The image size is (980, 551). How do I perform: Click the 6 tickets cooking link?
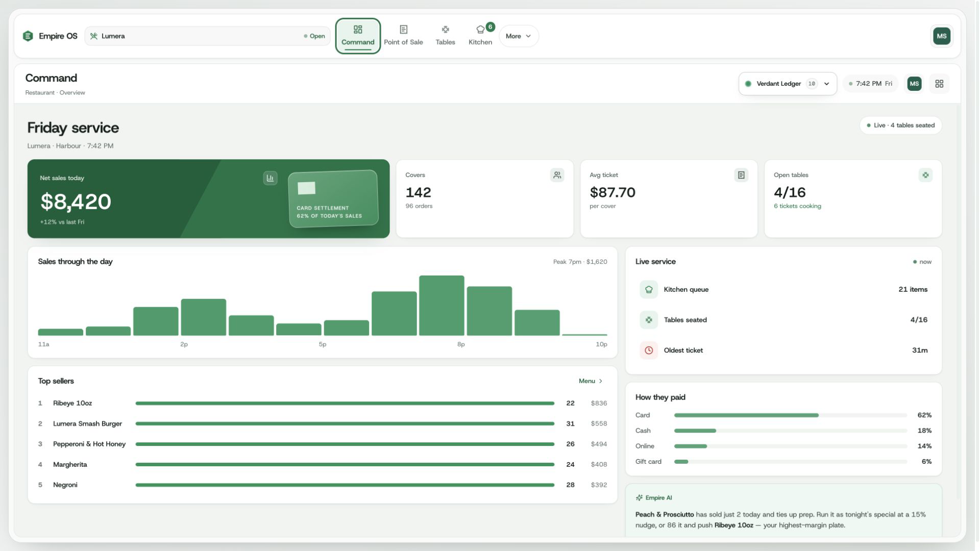797,206
